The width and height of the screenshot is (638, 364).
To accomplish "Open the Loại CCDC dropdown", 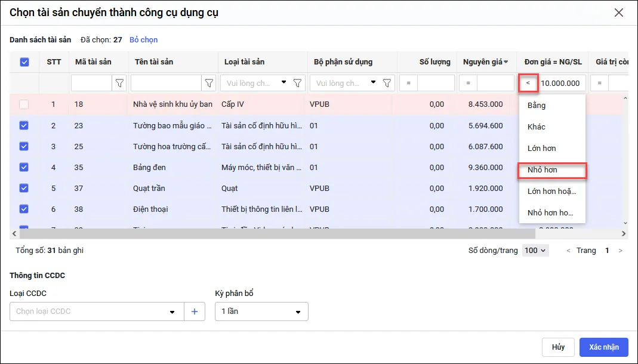I will [x=172, y=311].
